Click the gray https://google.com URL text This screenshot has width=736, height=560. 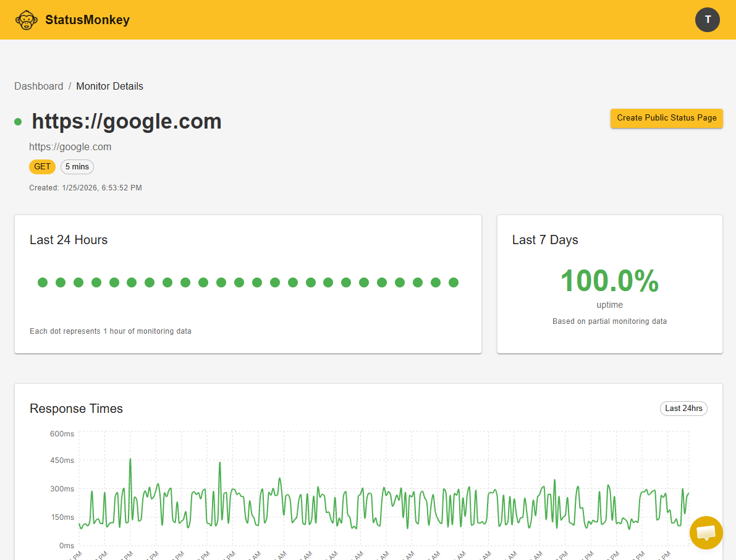click(70, 147)
